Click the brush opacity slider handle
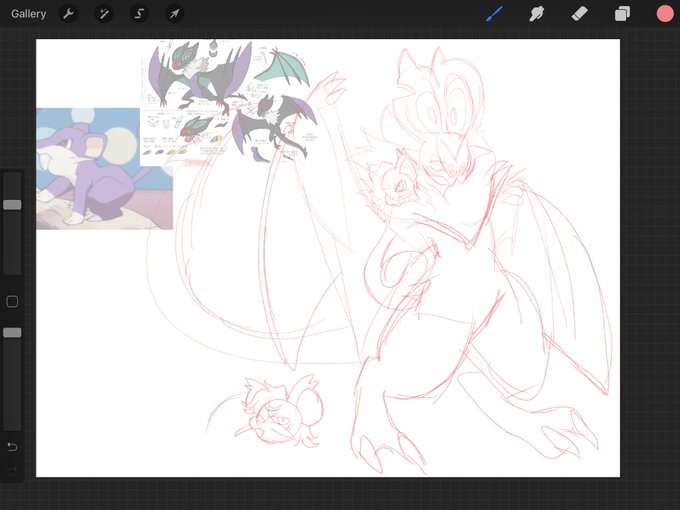 coord(12,333)
